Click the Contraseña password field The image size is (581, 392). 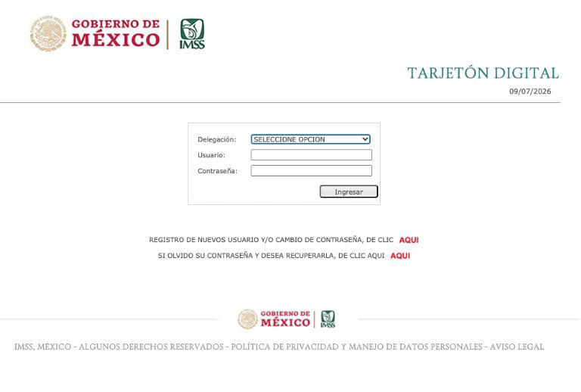[x=311, y=171]
